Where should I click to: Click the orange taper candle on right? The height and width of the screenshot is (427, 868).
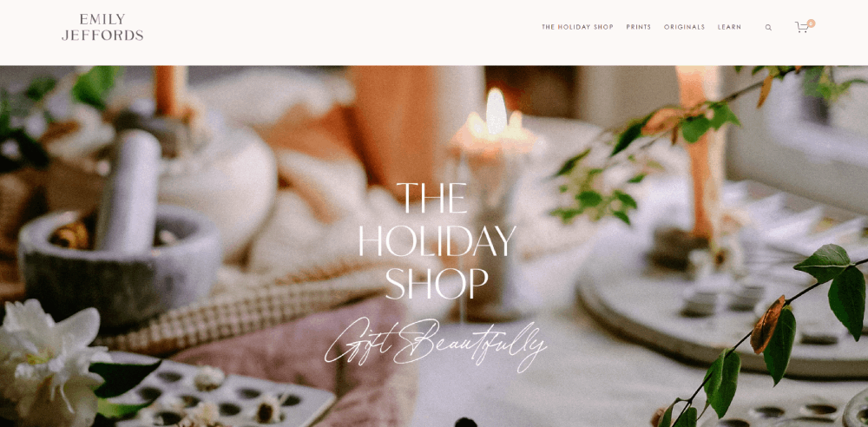[x=699, y=155]
